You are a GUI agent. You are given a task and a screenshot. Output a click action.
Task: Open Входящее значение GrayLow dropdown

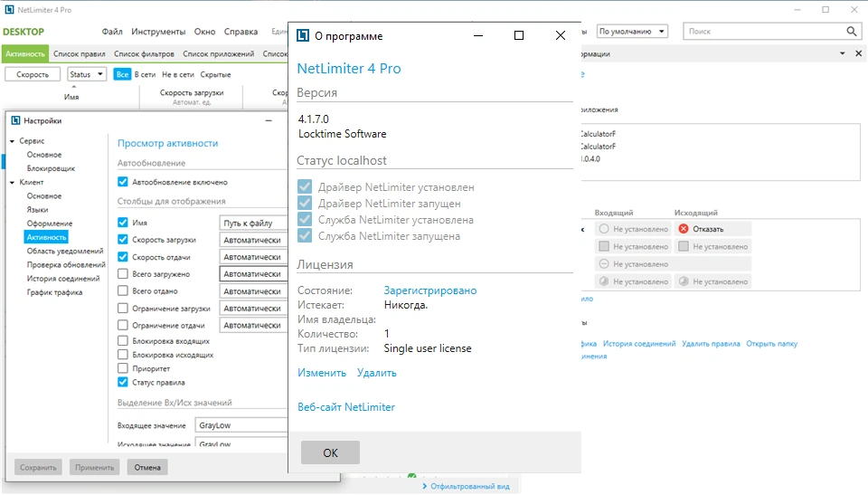(x=241, y=425)
